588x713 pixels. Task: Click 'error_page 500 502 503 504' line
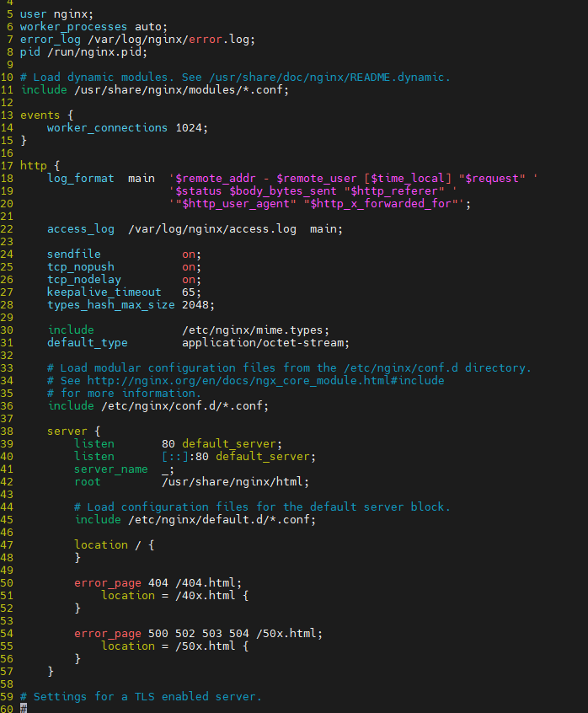198,634
